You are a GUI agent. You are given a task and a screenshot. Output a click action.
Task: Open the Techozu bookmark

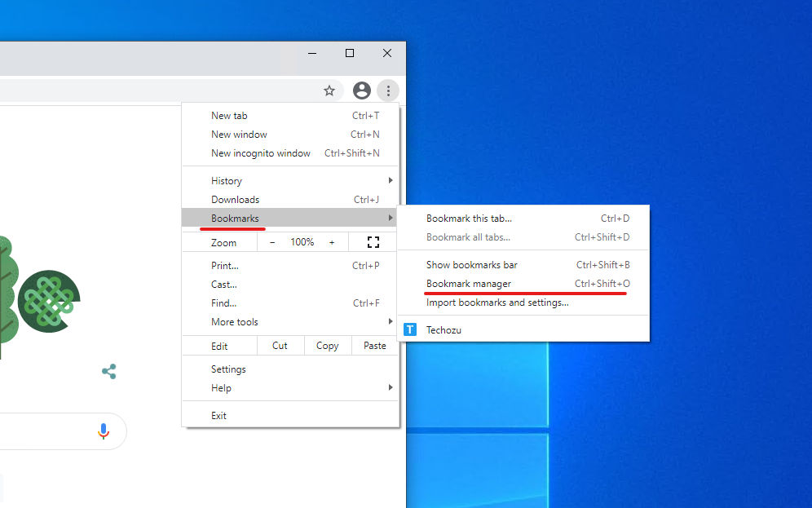click(x=523, y=330)
